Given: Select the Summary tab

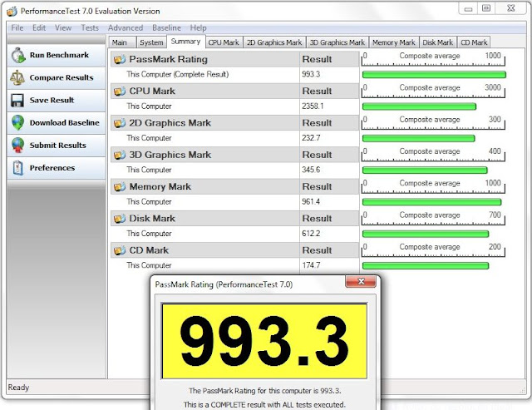Looking at the screenshot, I should (186, 42).
